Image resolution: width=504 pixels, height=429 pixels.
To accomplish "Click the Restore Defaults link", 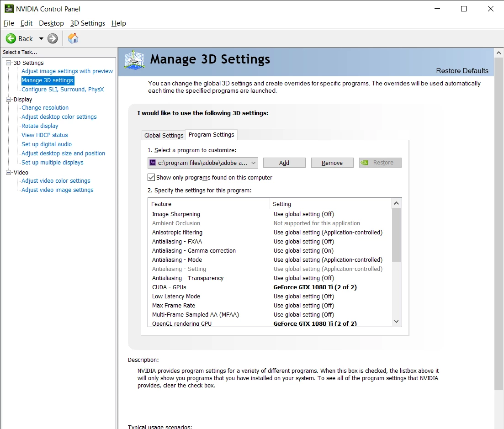I will (462, 71).
